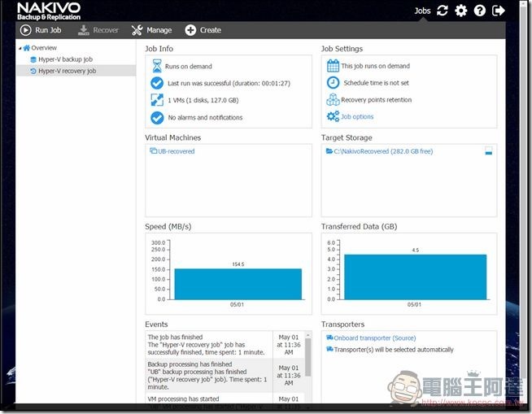Viewport: 532px width, 414px height.
Task: Collapse the Overview tree node
Action: 20,48
